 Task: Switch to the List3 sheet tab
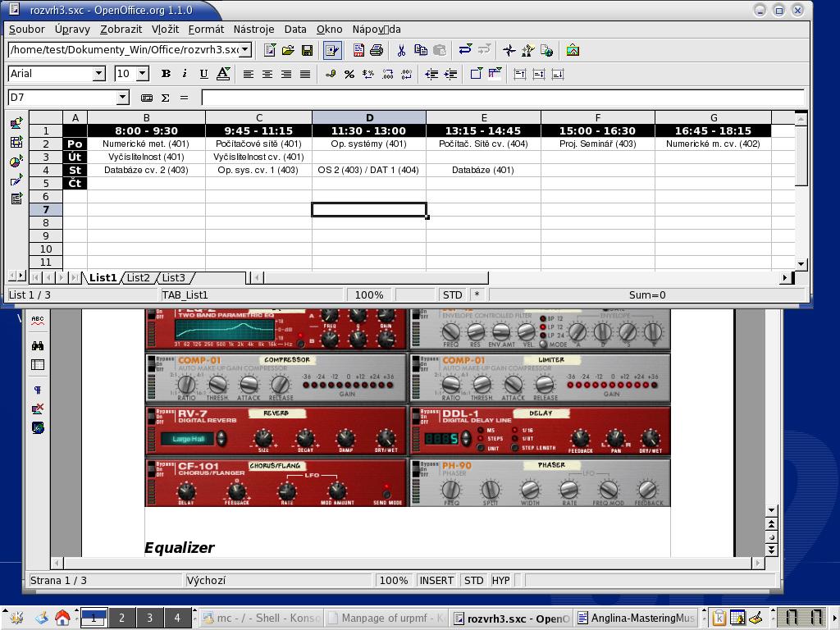[174, 277]
